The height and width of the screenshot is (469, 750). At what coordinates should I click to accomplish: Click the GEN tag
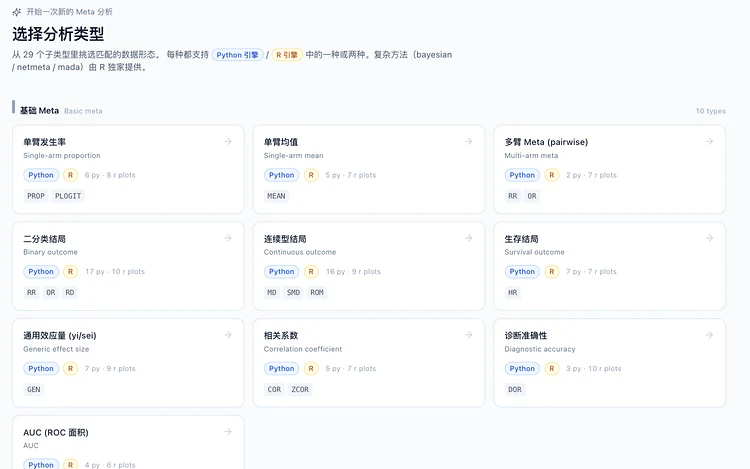pyautogui.click(x=33, y=390)
